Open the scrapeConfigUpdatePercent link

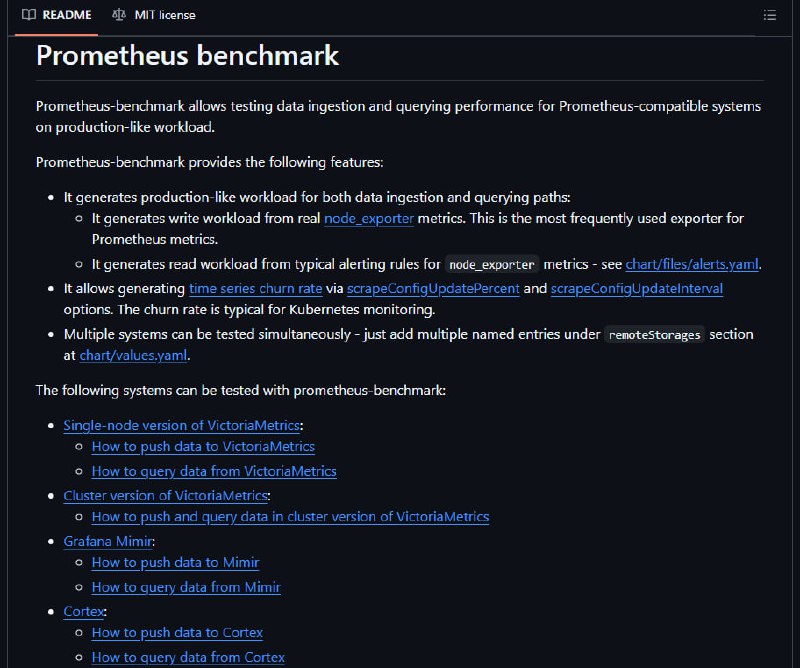pos(433,288)
